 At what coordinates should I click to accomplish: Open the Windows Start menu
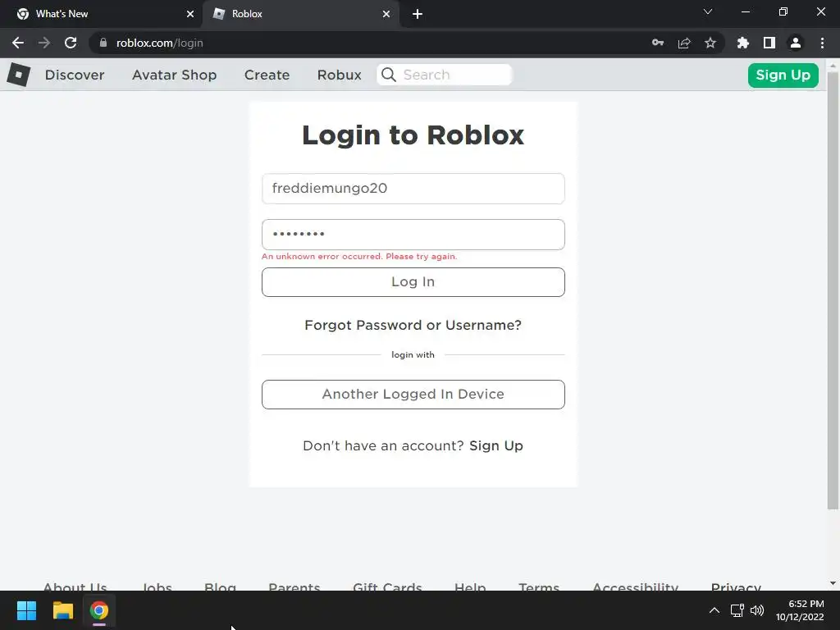point(26,610)
